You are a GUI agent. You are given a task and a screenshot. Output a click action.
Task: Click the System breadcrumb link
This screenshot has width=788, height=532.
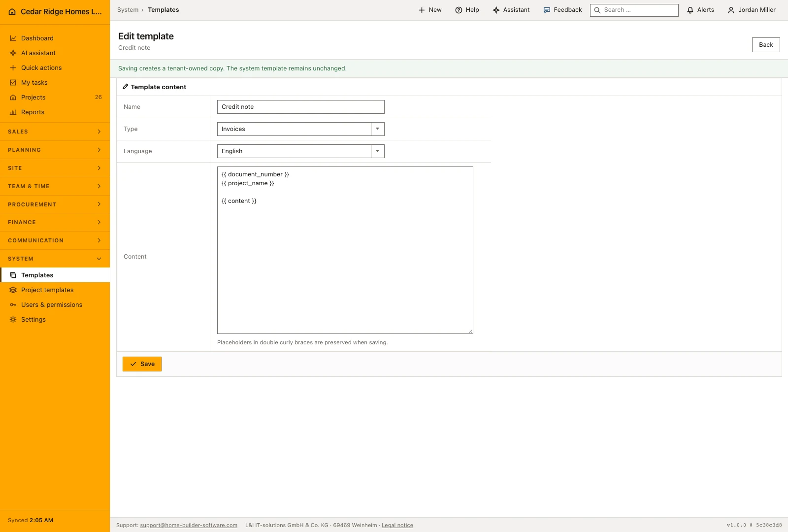point(128,10)
